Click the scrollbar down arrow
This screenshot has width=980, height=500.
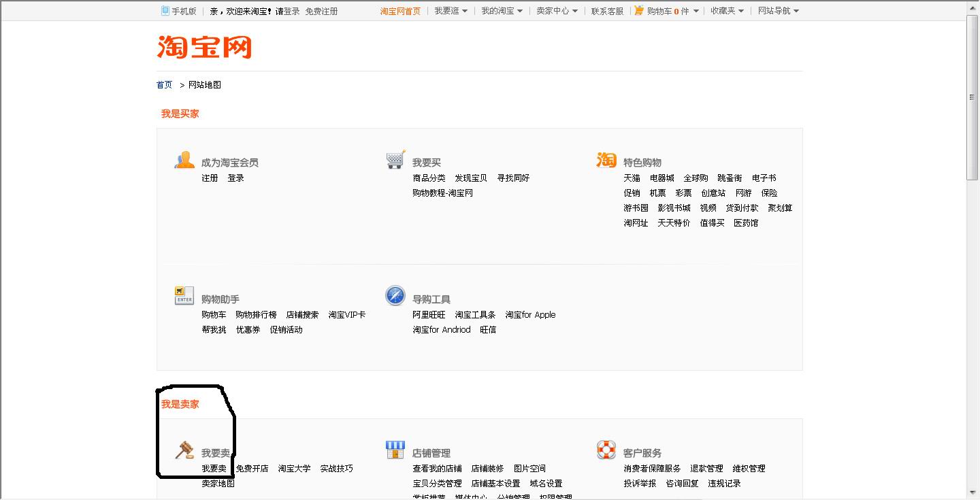pyautogui.click(x=973, y=493)
